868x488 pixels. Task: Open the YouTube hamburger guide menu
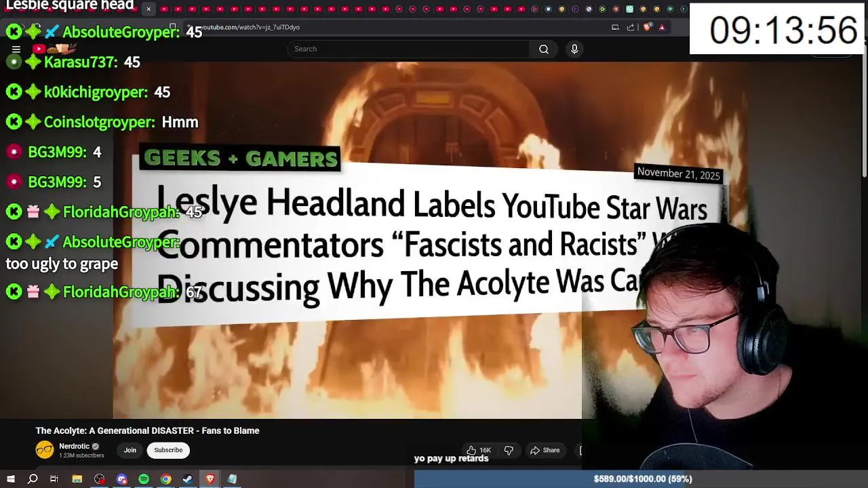16,49
